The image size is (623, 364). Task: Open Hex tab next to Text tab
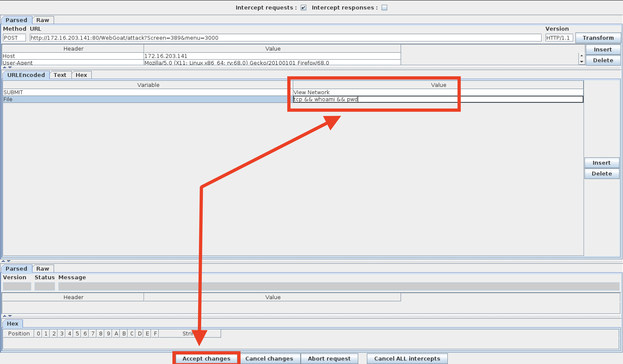pos(81,75)
